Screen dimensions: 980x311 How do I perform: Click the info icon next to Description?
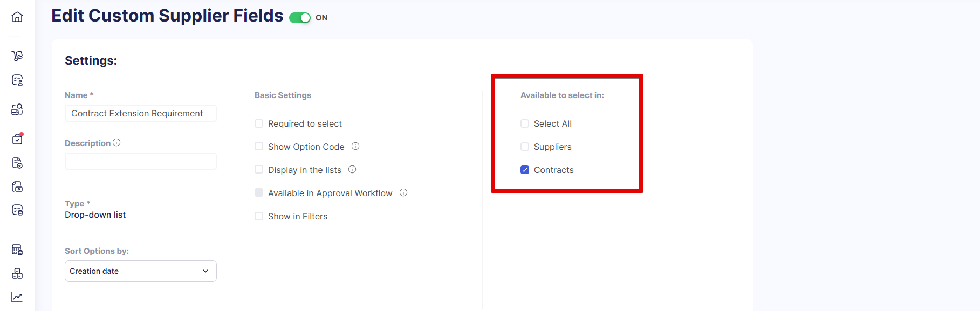pyautogui.click(x=116, y=142)
